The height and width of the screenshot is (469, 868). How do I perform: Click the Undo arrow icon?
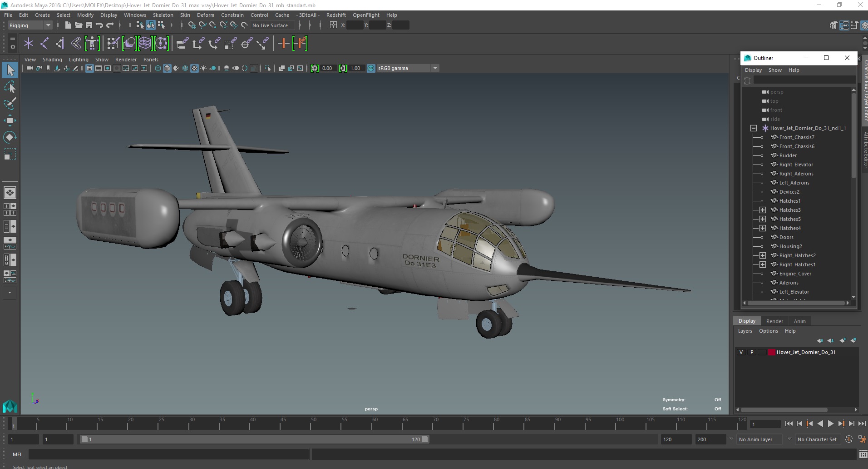[99, 25]
